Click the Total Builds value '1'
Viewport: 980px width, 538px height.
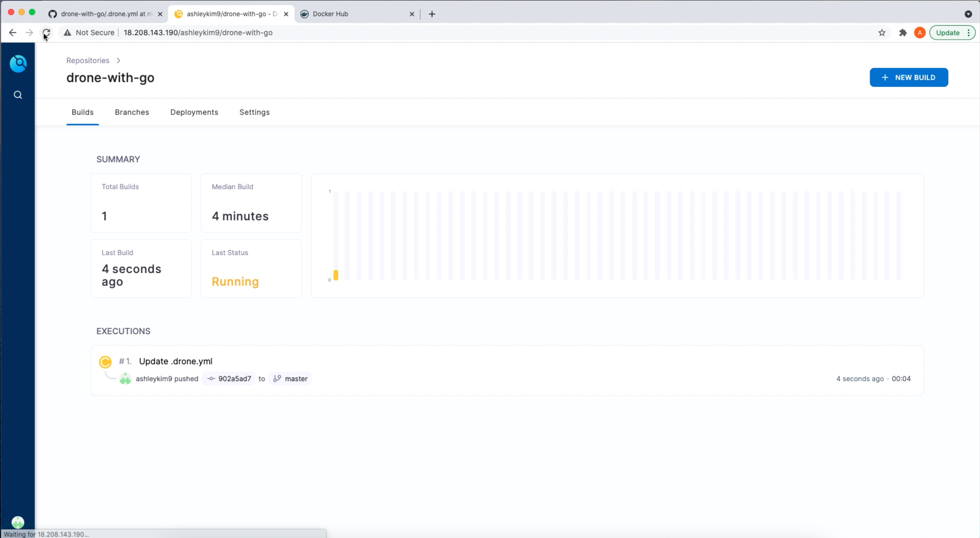(x=104, y=216)
